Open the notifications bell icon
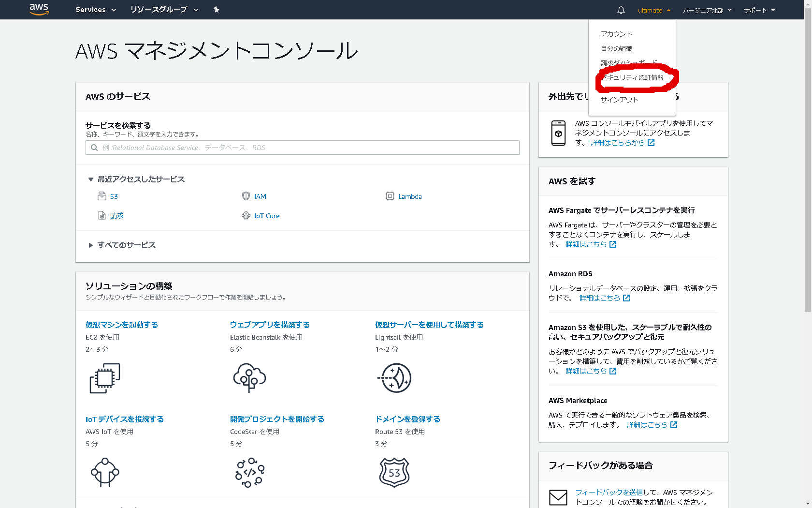The image size is (812, 508). [621, 10]
